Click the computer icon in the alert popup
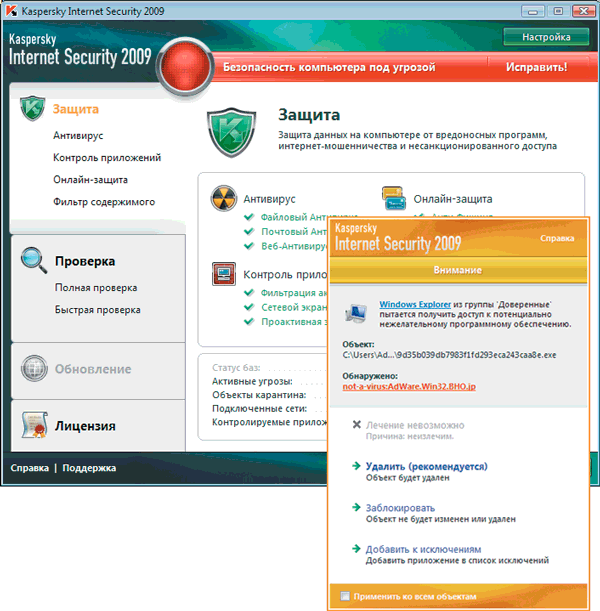Viewport: 600px width, 611px height. coord(356,313)
